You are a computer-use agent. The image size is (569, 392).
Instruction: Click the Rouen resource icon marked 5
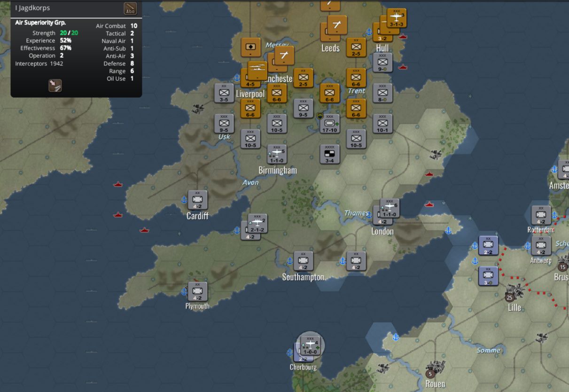(430, 374)
